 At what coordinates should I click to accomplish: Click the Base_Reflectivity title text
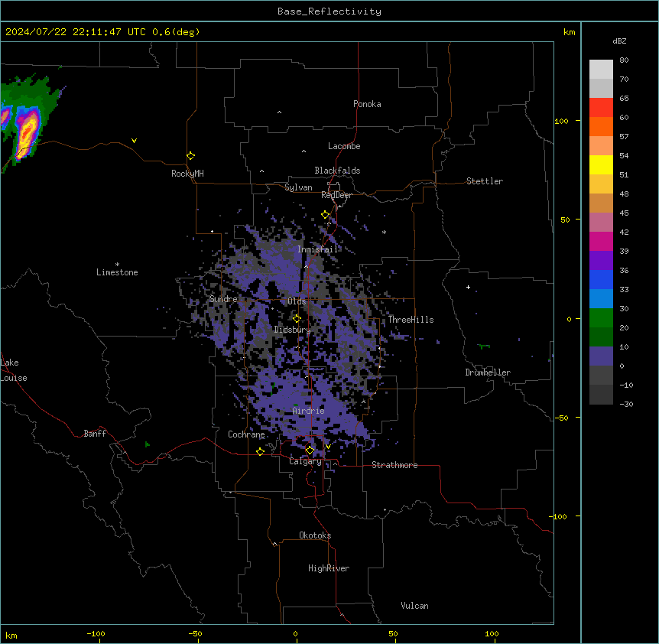click(329, 11)
